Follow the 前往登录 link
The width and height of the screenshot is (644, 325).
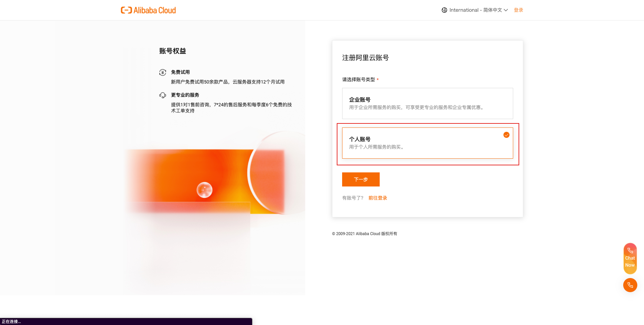point(378,198)
